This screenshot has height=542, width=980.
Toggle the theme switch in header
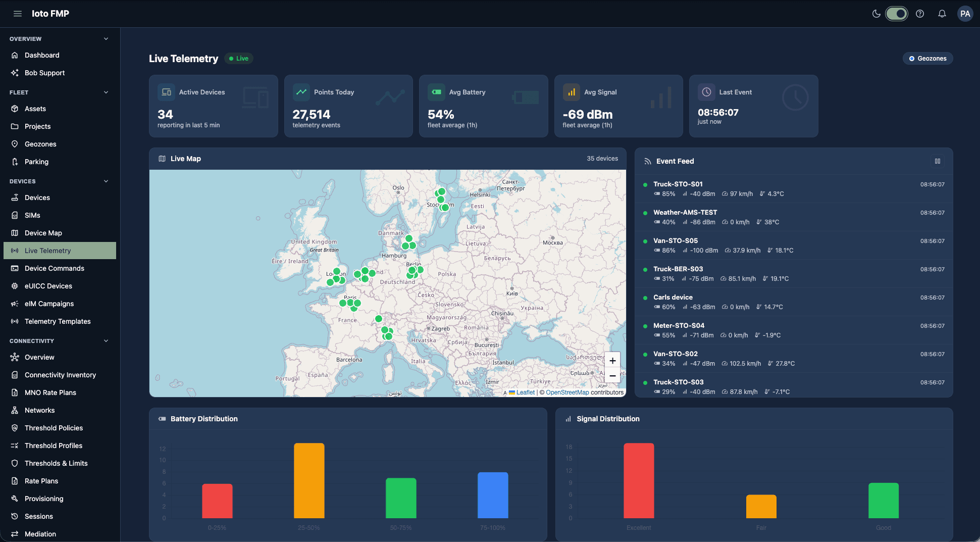[x=897, y=14]
